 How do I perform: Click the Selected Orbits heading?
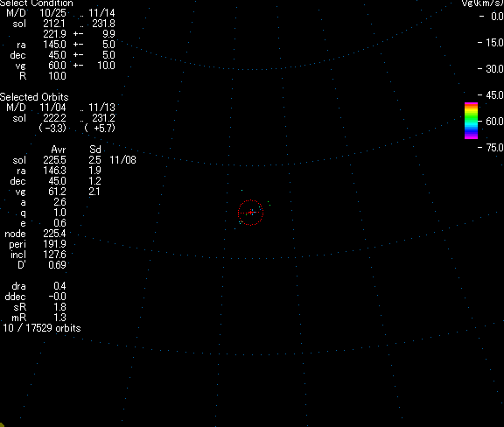34,97
